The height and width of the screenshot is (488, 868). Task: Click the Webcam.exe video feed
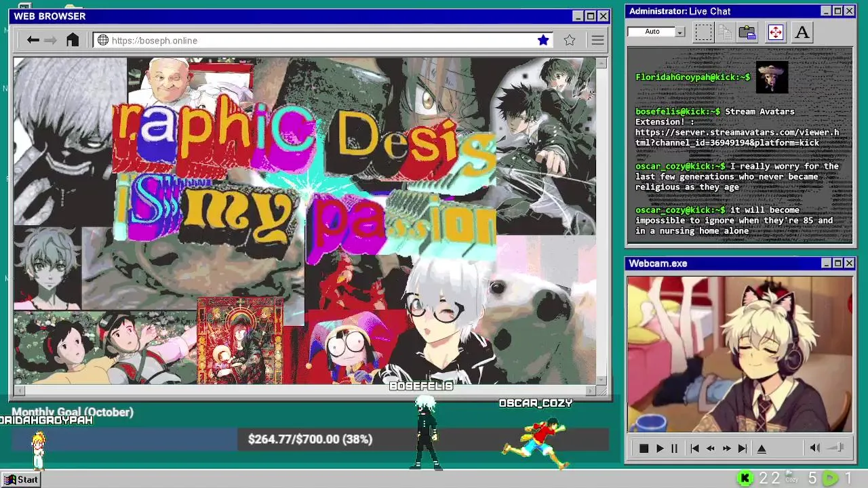pyautogui.click(x=739, y=354)
